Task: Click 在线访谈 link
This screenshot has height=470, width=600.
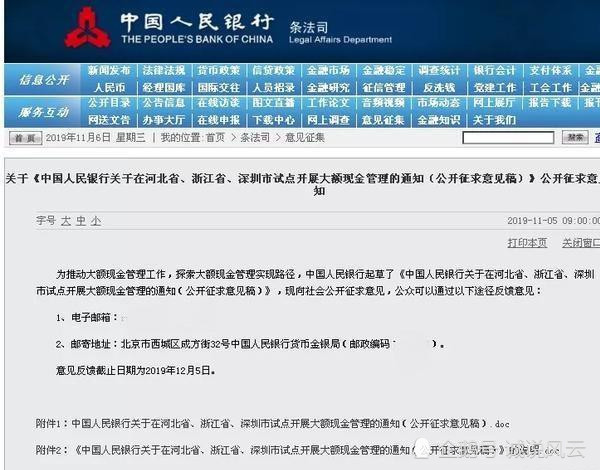Action: [x=218, y=103]
